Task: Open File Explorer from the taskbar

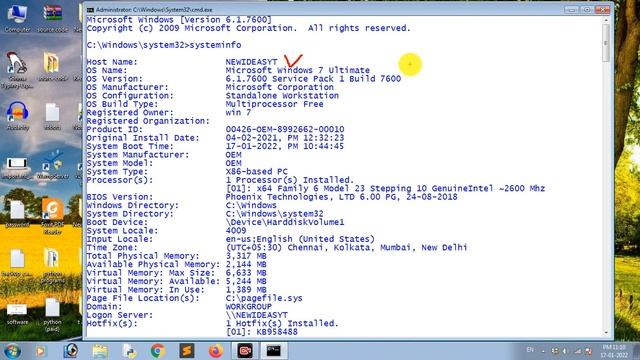Action: point(100,351)
